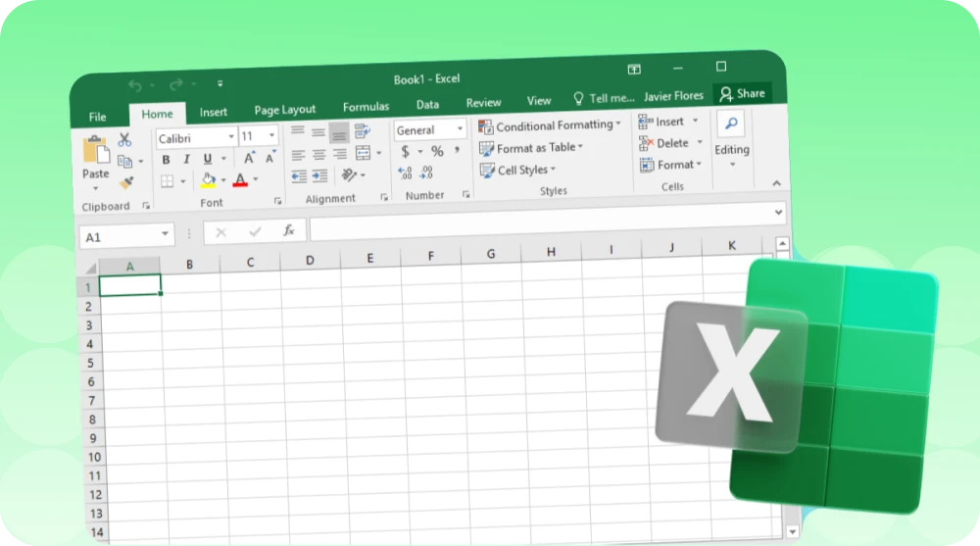Toggle Underline formatting

[208, 159]
